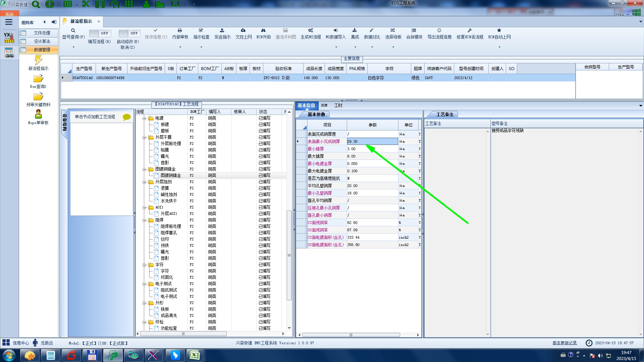The image size is (644, 362).
Task: Click the 生成MI流程 gears icon
Action: (311, 31)
